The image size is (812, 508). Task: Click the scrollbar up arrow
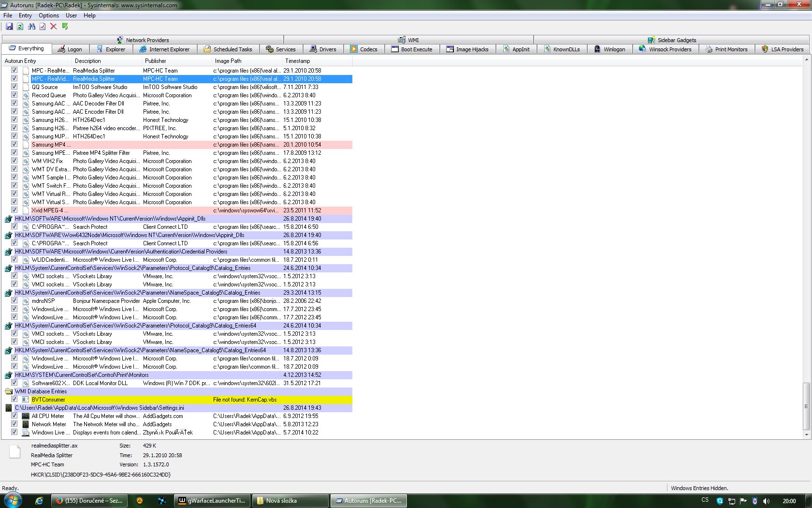[x=806, y=60]
